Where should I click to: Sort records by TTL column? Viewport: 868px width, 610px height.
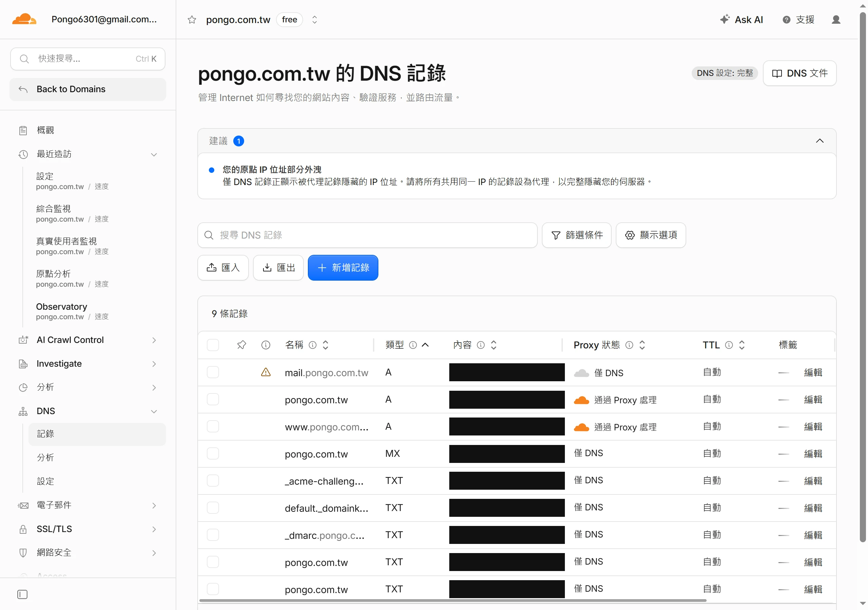[742, 345]
